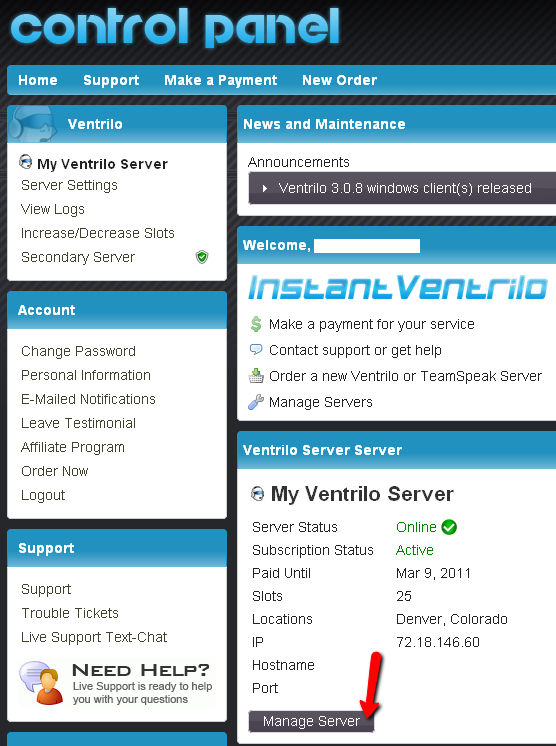Click the Logout link

pos(43,495)
